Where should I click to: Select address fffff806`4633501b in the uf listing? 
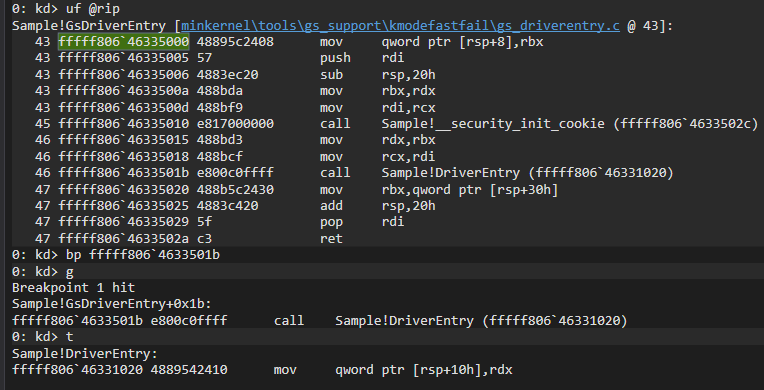pyautogui.click(x=124, y=173)
